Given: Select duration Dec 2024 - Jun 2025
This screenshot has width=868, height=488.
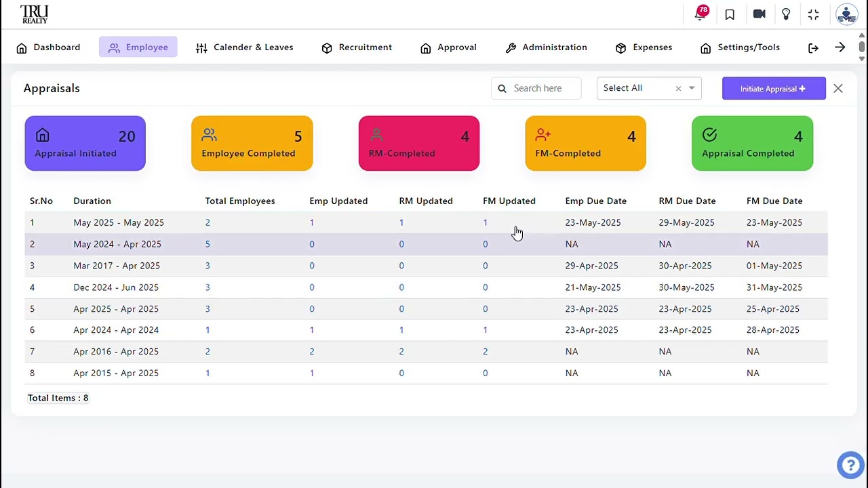Looking at the screenshot, I should click(116, 287).
